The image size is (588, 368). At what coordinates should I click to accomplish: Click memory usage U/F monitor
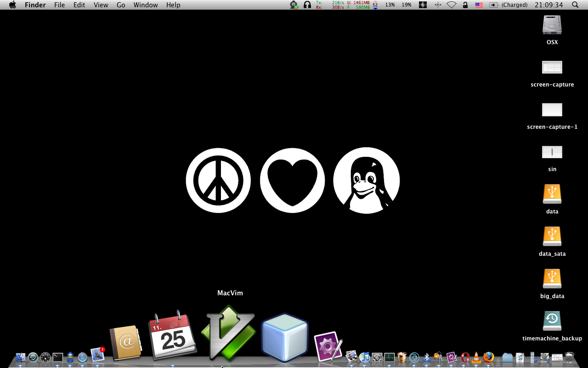click(x=358, y=5)
